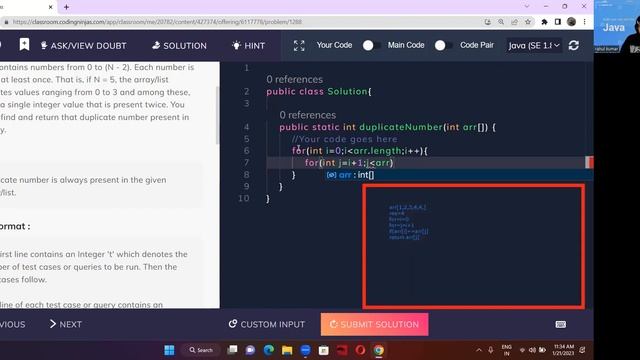
Task: Open Task View on the taskbar
Action: [232, 350]
